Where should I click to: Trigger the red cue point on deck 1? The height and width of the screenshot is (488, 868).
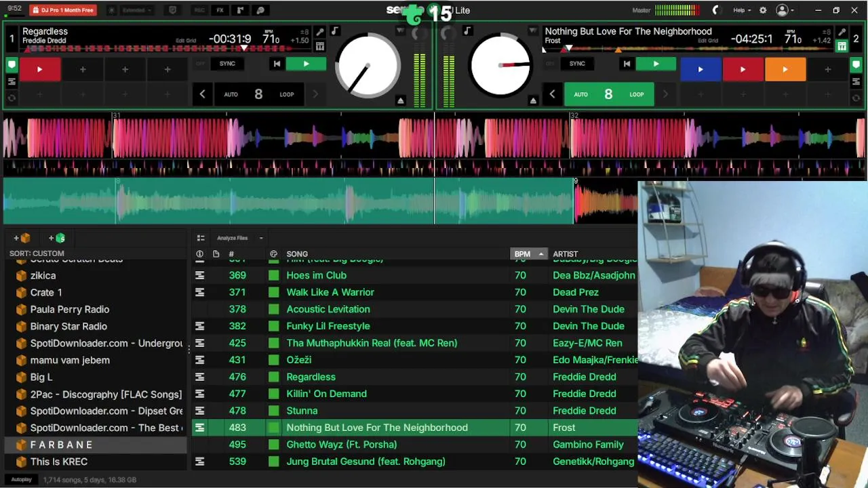click(x=40, y=69)
